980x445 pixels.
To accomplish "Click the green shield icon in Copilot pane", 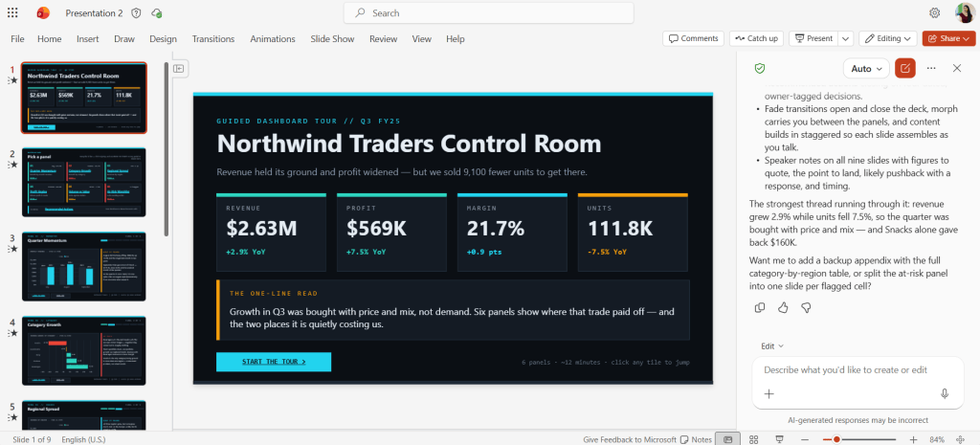I will click(760, 68).
